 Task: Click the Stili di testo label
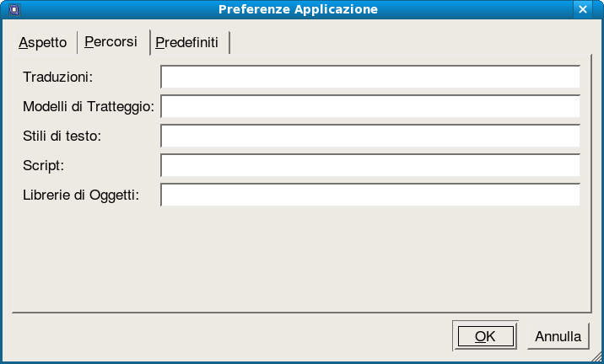[x=62, y=136]
